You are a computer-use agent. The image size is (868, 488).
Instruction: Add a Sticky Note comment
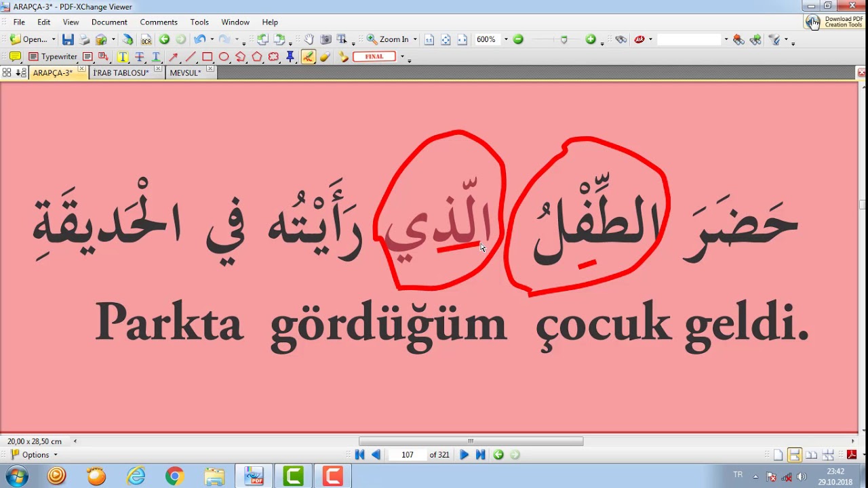pyautogui.click(x=15, y=57)
